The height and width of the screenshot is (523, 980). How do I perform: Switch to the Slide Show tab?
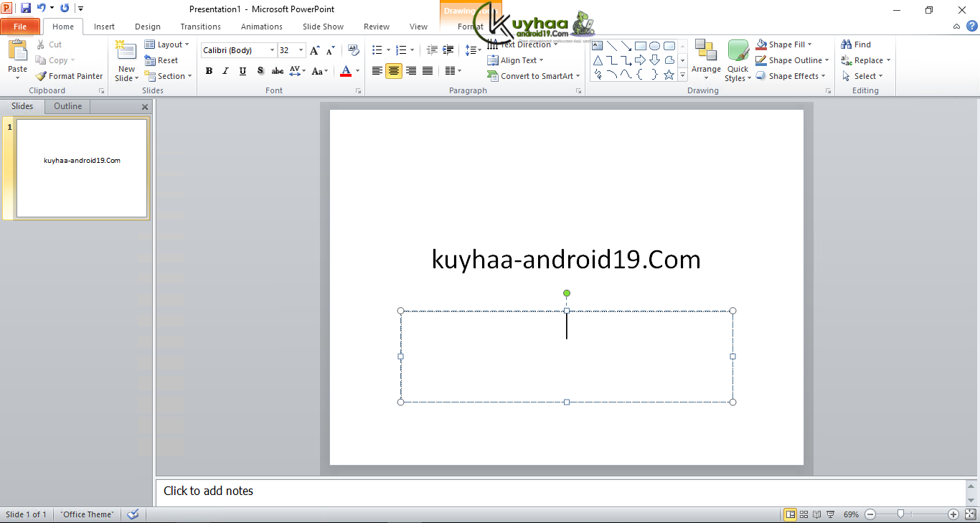[323, 27]
